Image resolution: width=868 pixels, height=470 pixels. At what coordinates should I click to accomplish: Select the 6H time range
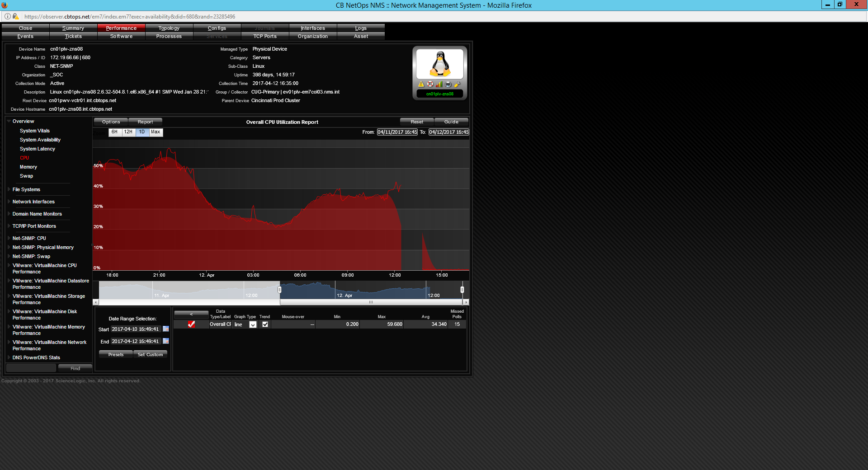coord(115,132)
